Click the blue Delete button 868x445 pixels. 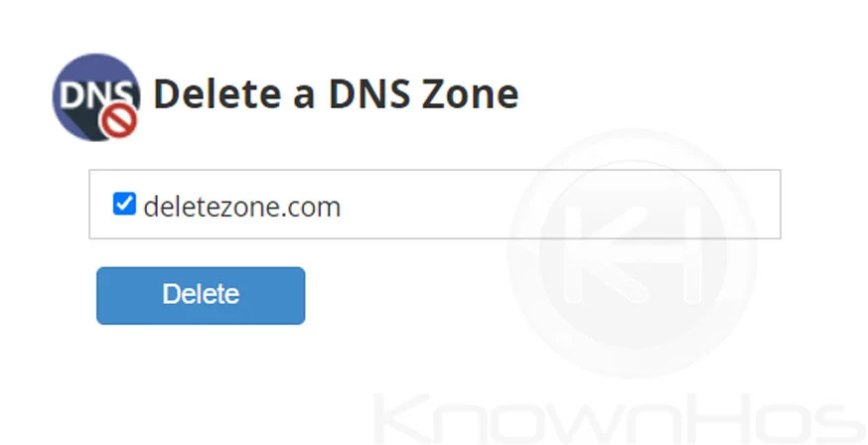point(201,296)
